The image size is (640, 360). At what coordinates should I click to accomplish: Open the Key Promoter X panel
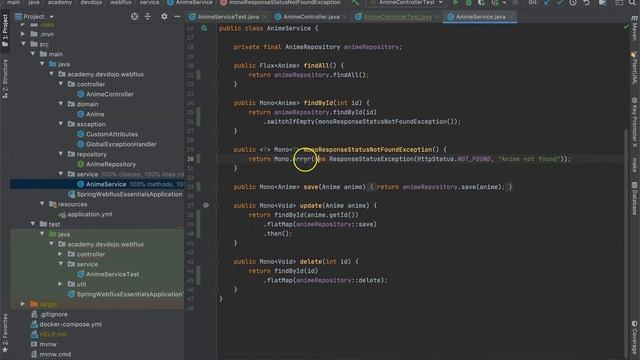(634, 122)
